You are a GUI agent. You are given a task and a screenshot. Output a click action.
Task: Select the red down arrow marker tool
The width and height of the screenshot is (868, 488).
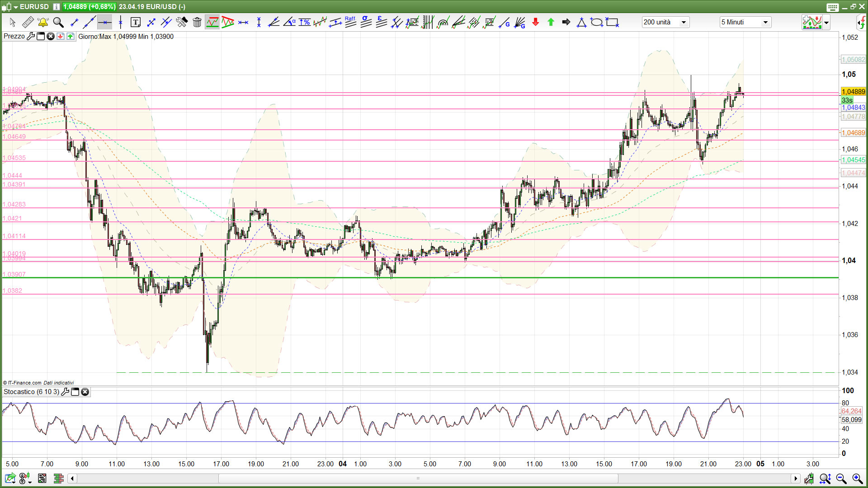(x=535, y=22)
